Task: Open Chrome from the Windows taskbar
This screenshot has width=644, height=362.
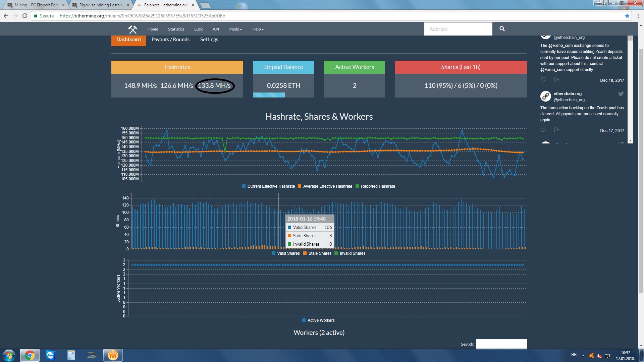Action: (30, 355)
